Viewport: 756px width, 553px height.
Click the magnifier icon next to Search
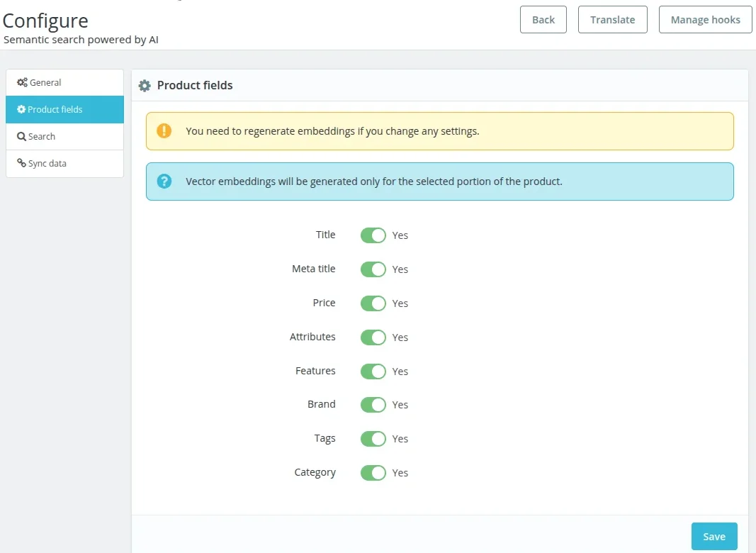coord(22,136)
